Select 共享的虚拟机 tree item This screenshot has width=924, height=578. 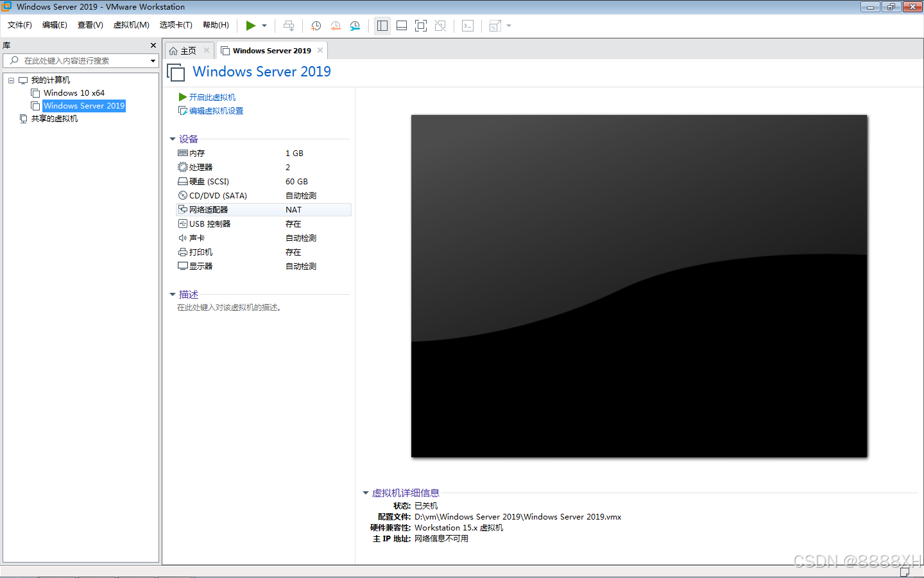coord(55,119)
